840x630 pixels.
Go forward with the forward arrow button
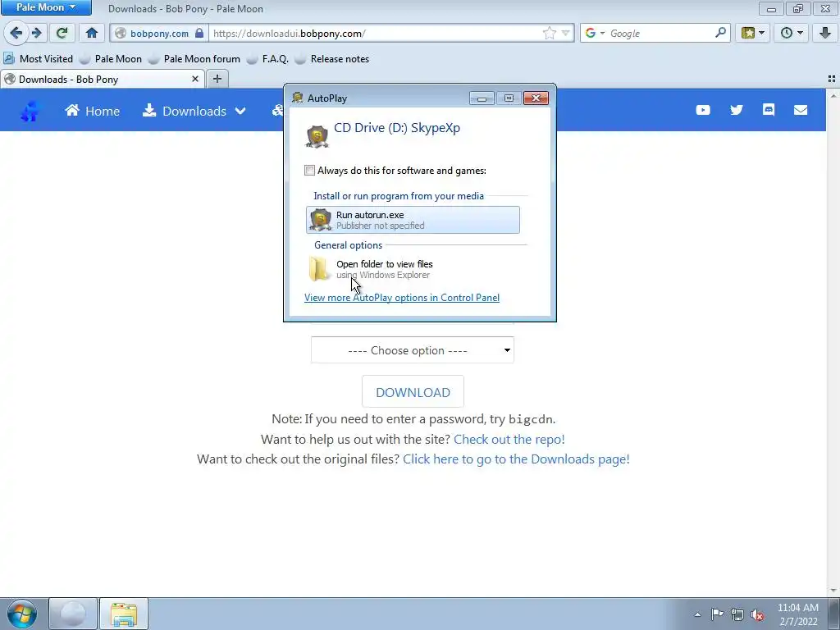coord(36,33)
